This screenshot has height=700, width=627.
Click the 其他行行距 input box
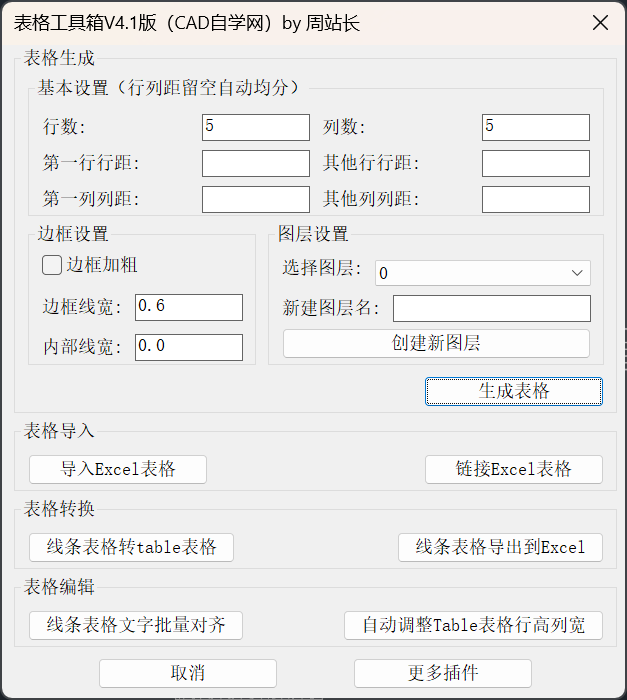pyautogui.click(x=536, y=163)
